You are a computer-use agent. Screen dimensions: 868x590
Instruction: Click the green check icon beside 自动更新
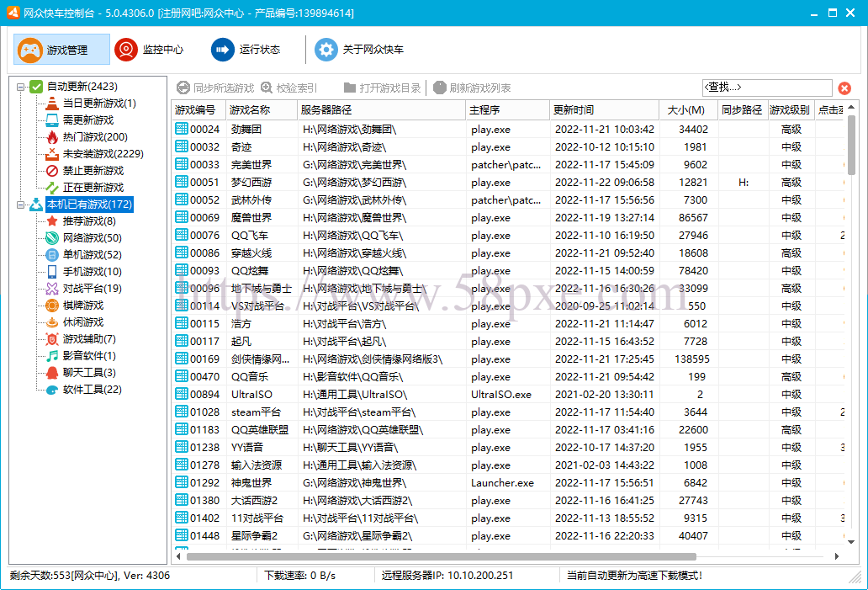36,87
